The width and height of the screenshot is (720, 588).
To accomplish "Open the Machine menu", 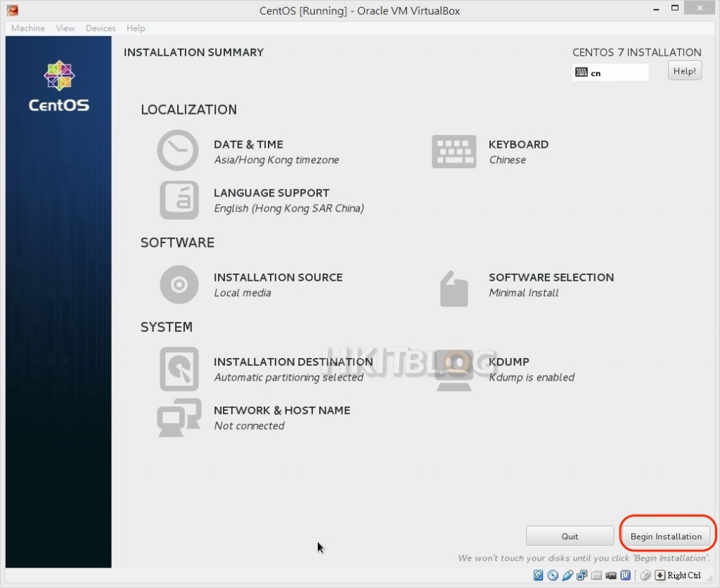I will tap(28, 28).
